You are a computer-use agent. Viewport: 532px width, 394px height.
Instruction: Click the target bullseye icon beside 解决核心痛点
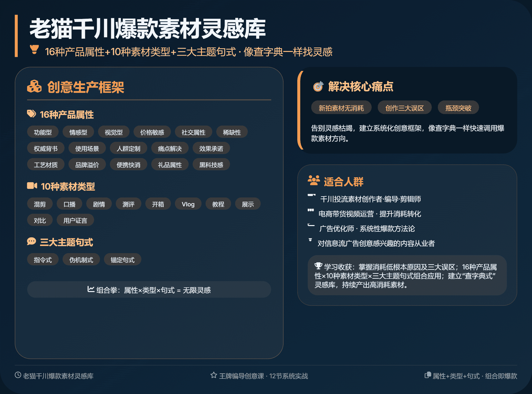tap(318, 86)
